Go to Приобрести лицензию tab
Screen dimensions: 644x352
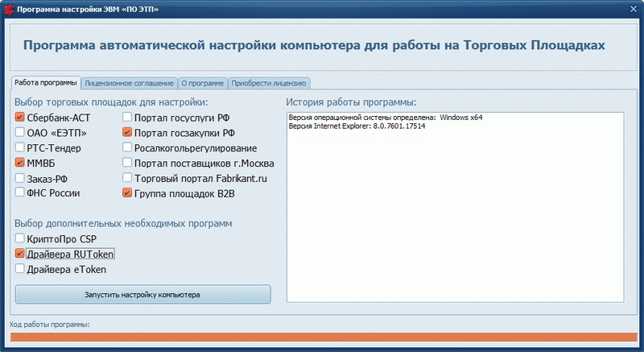[x=269, y=84]
